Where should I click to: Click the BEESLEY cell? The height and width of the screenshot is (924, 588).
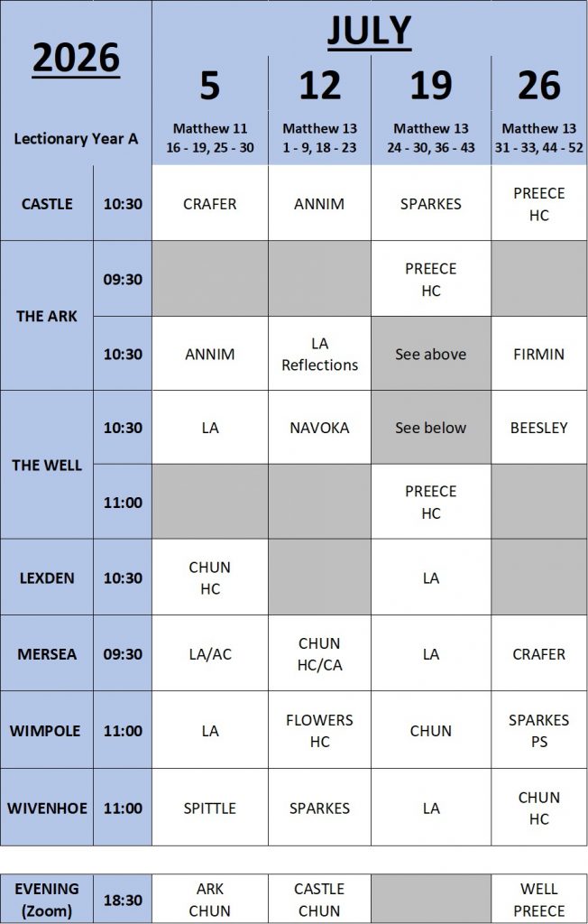[538, 428]
